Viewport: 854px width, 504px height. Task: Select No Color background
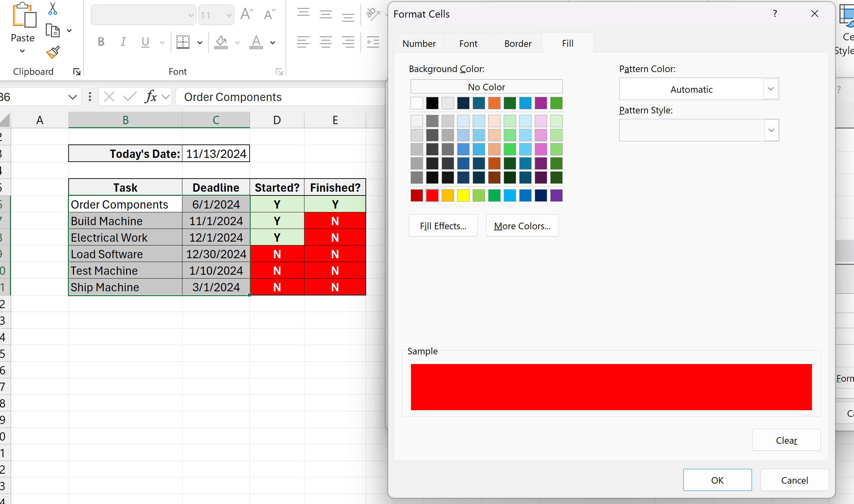pyautogui.click(x=486, y=87)
